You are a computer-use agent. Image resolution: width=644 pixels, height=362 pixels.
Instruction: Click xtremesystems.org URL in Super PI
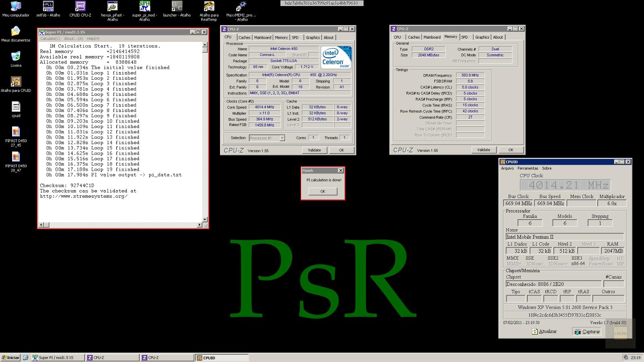pos(84,197)
